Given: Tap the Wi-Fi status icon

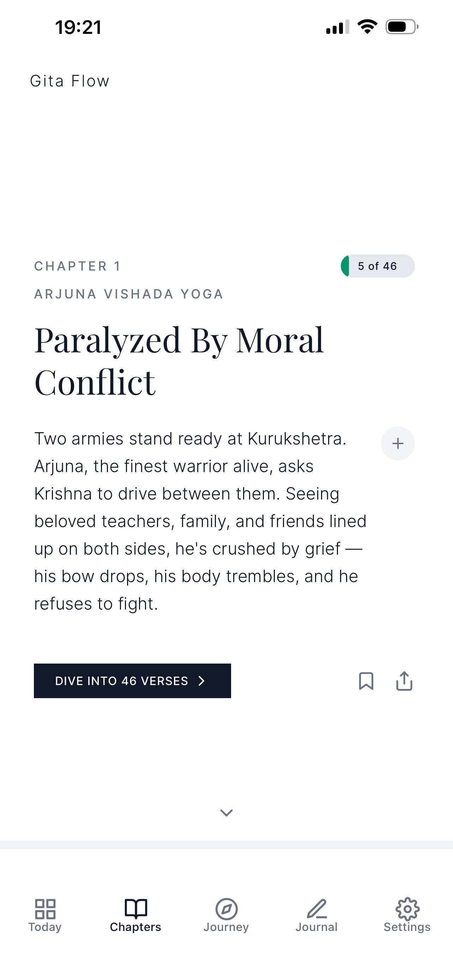Looking at the screenshot, I should point(367,26).
